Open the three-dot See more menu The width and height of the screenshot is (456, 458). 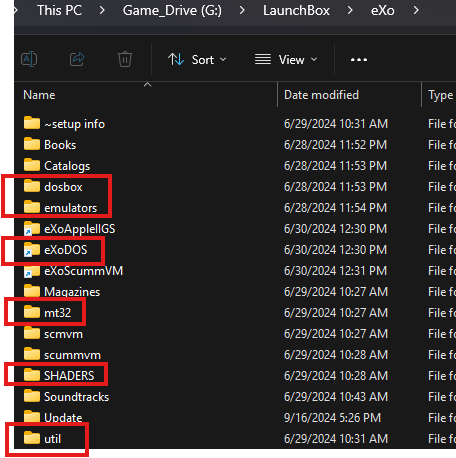pos(359,60)
